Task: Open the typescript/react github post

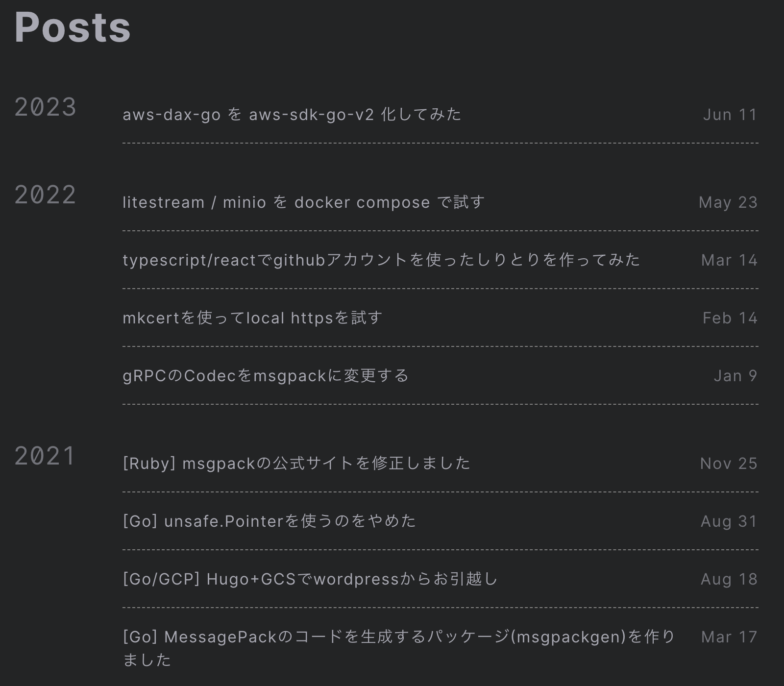Action: [381, 260]
